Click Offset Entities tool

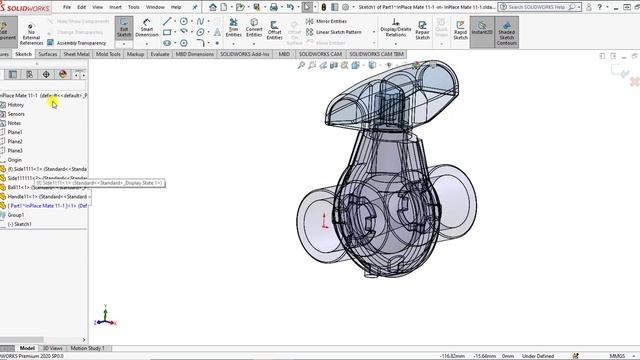click(x=274, y=30)
